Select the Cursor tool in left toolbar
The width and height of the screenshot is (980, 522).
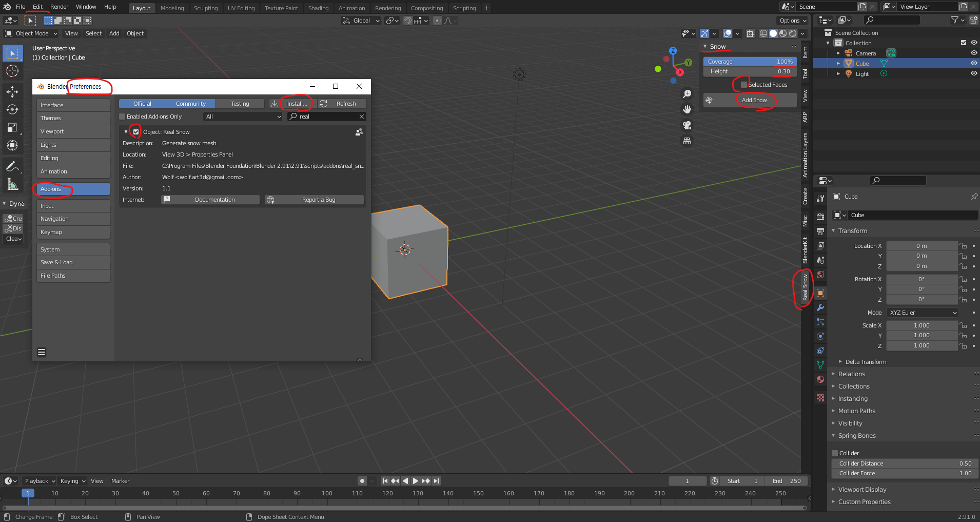click(x=12, y=71)
